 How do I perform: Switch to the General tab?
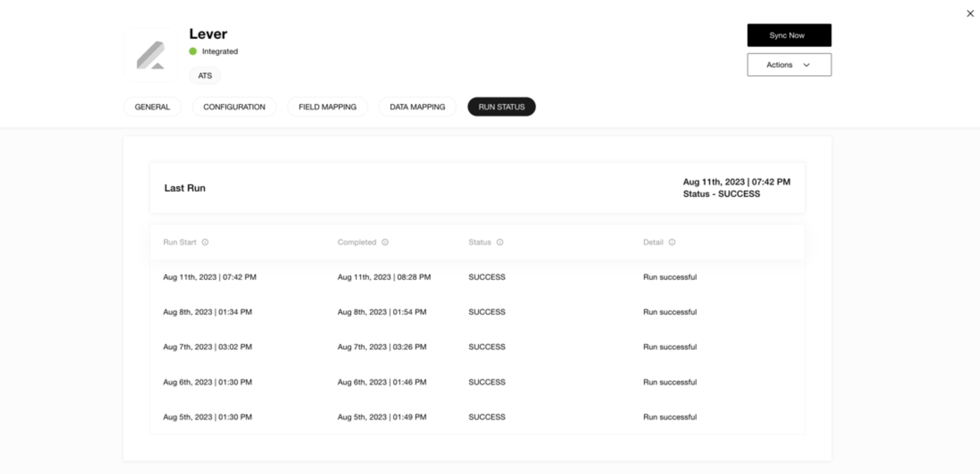point(152,107)
